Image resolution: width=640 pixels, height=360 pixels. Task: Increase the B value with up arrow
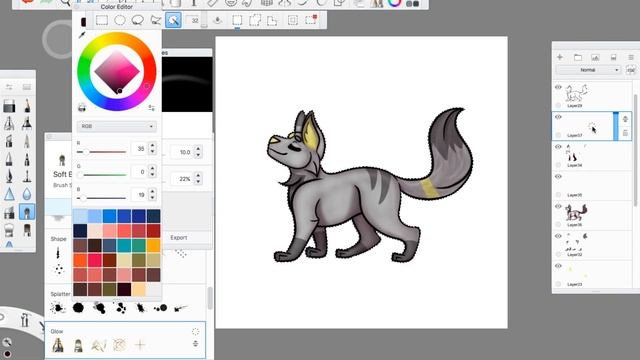pos(152,191)
